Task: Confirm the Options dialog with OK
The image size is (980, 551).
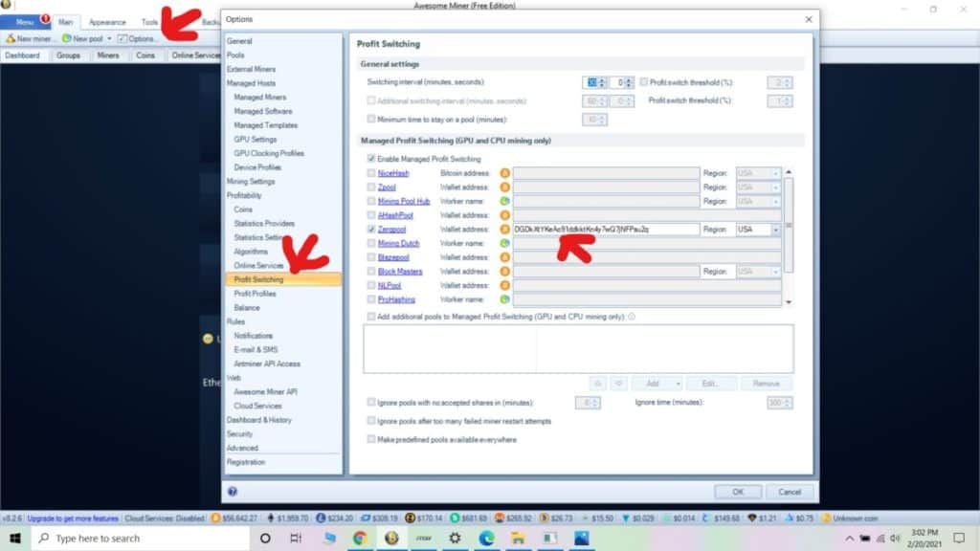Action: (x=738, y=492)
